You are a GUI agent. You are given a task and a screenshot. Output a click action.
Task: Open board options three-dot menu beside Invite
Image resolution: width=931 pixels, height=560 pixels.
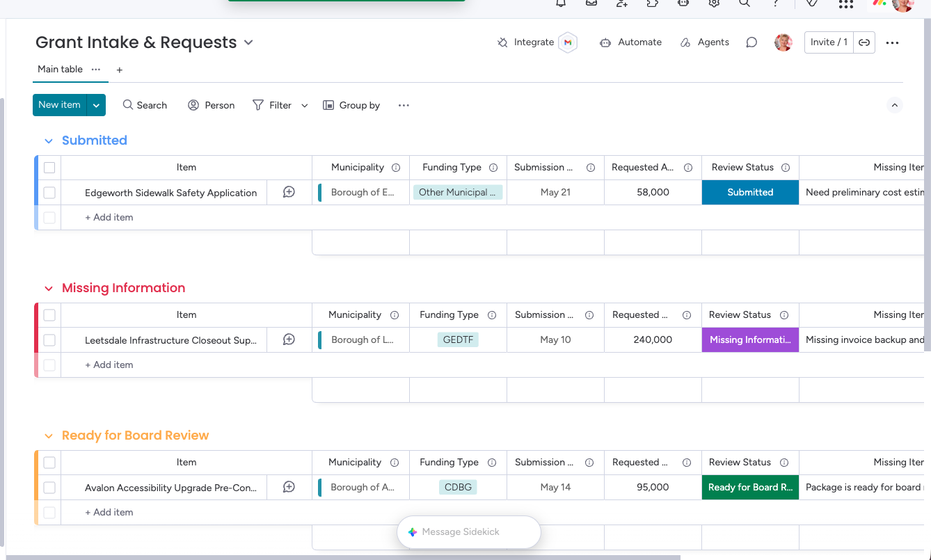(x=893, y=42)
